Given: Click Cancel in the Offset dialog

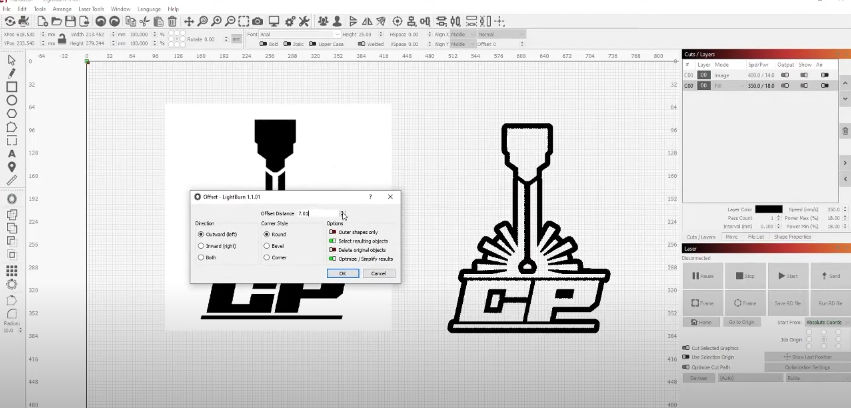Looking at the screenshot, I should point(378,273).
